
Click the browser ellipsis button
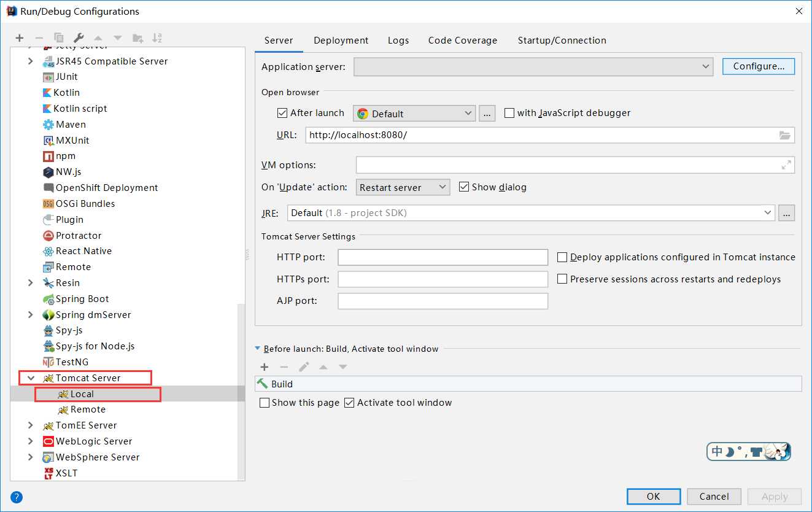(x=487, y=114)
